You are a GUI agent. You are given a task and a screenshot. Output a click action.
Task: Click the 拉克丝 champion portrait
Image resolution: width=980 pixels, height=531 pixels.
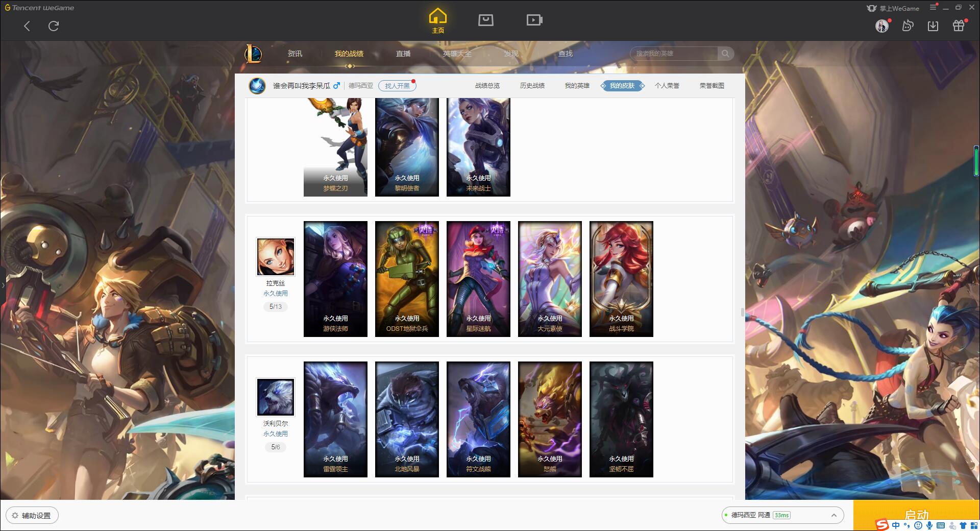[276, 257]
